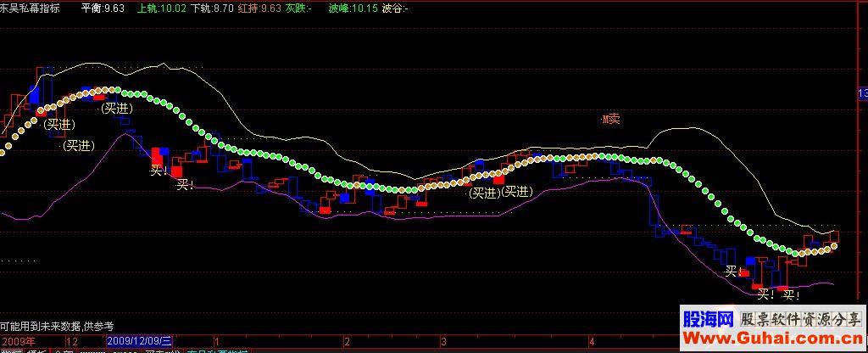Click the green 上轨:10.02 readout
The image size is (868, 353).
160,8
